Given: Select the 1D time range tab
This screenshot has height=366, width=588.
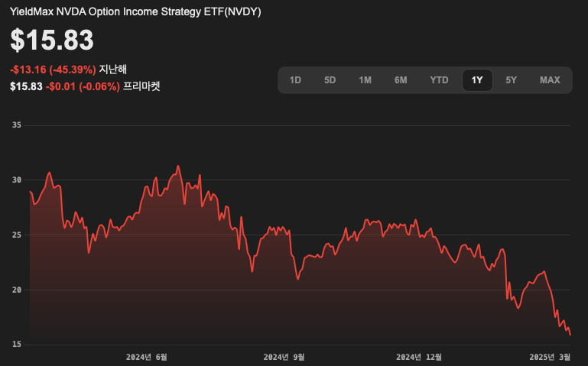Looking at the screenshot, I should tap(295, 80).
